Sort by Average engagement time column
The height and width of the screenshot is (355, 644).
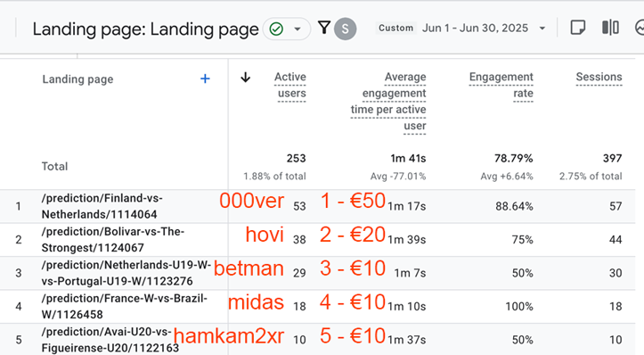[x=388, y=102]
